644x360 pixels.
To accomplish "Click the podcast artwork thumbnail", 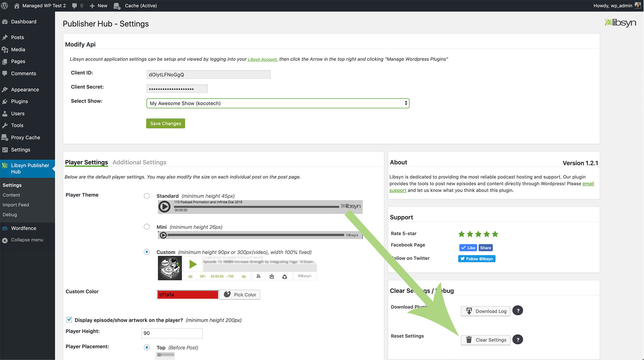I will 170,268.
